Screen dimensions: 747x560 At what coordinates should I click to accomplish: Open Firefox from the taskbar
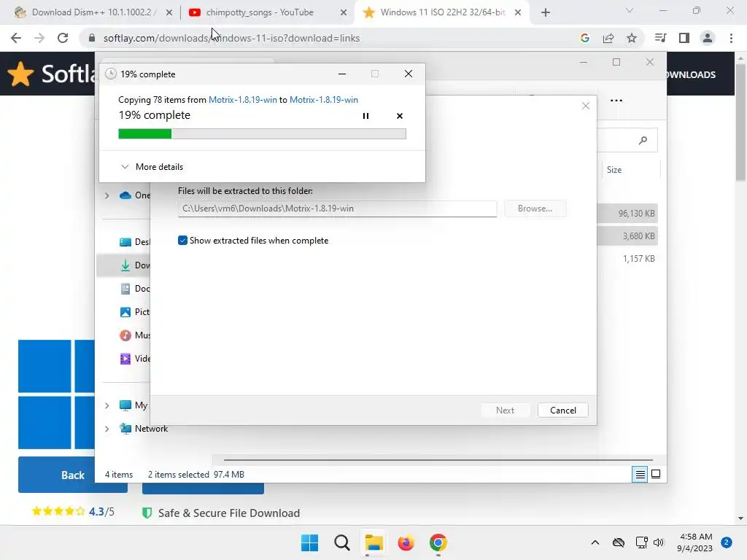(406, 542)
